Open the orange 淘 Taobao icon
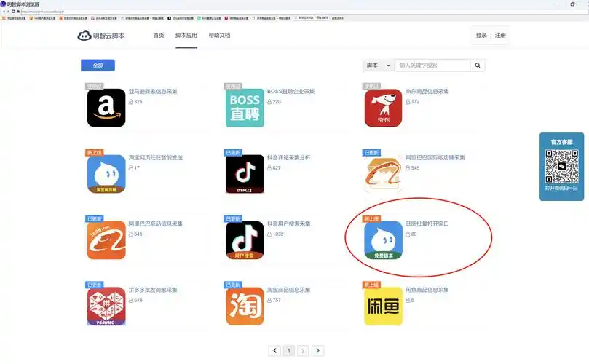The image size is (589, 364). click(245, 306)
